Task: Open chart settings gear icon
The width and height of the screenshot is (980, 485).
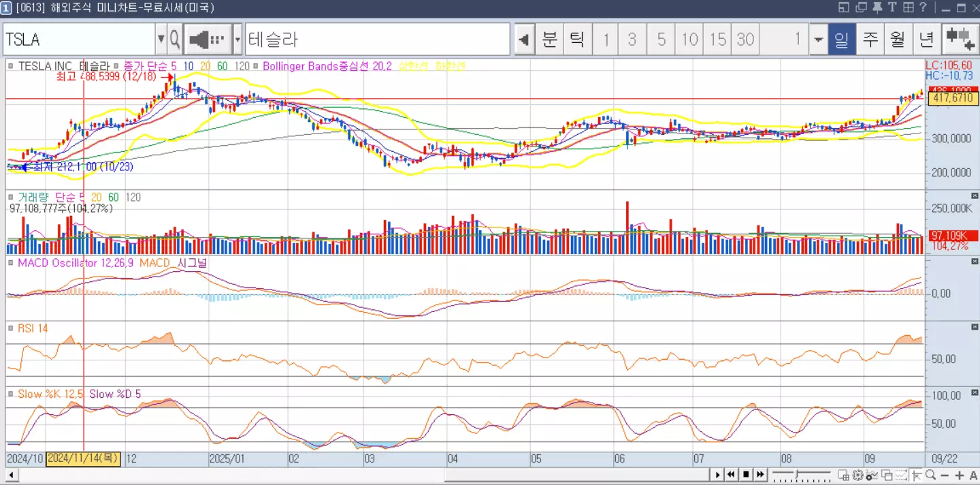Action: pos(858,475)
